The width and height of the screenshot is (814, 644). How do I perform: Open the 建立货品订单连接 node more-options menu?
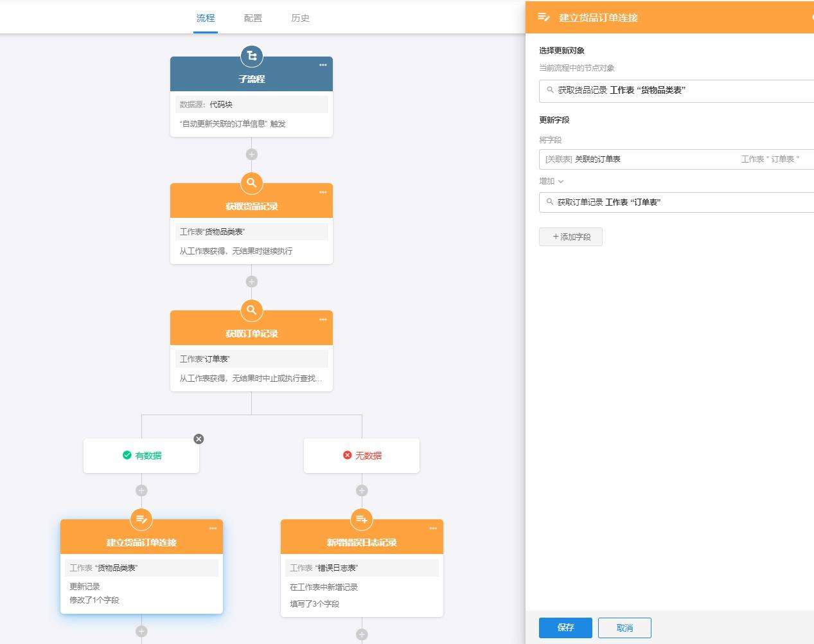click(213, 528)
